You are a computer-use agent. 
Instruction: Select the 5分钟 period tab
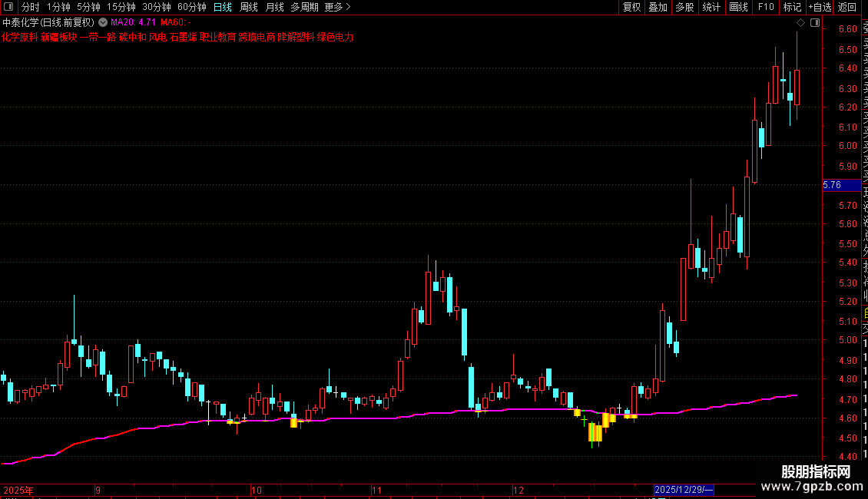[88, 7]
